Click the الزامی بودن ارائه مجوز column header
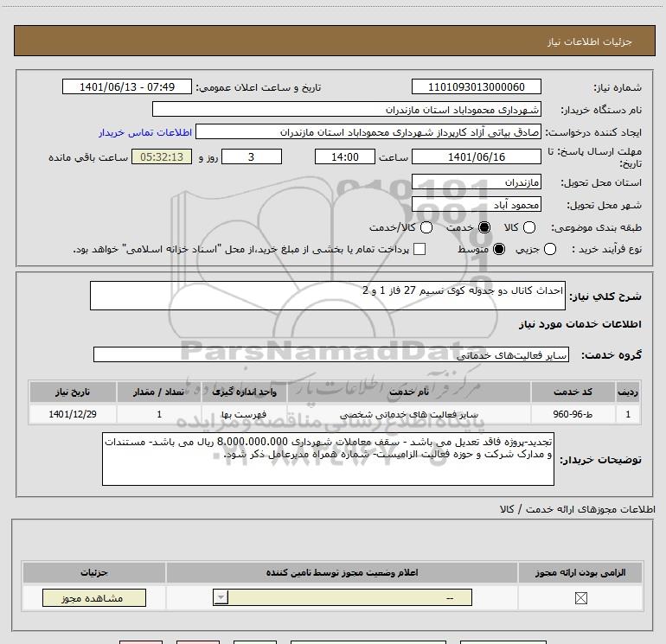This screenshot has height=644, width=666. pos(580,572)
